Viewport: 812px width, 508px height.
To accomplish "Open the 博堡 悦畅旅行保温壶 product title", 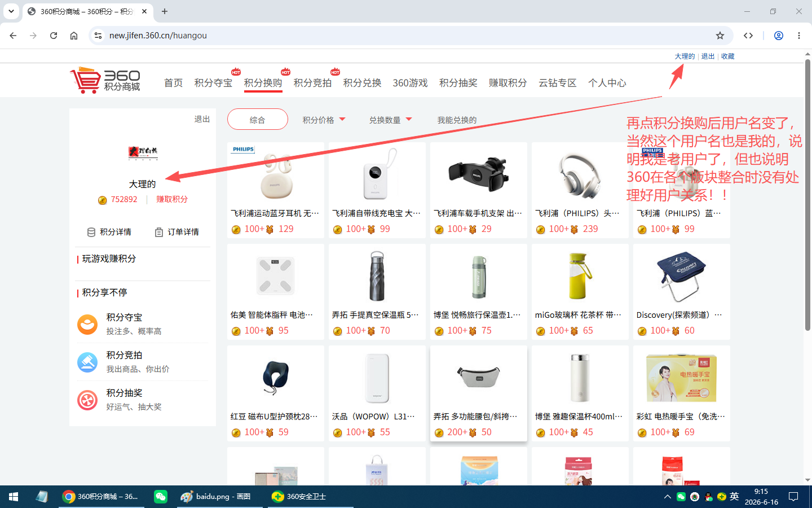I will (477, 315).
